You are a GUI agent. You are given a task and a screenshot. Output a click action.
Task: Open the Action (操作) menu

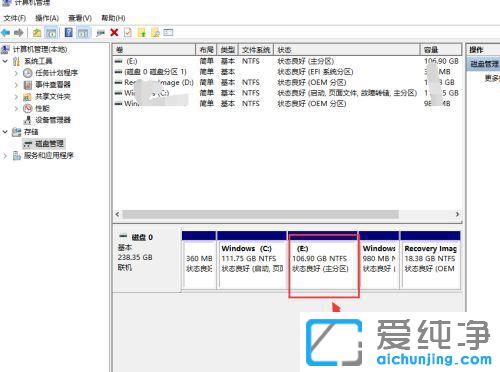coord(47,18)
